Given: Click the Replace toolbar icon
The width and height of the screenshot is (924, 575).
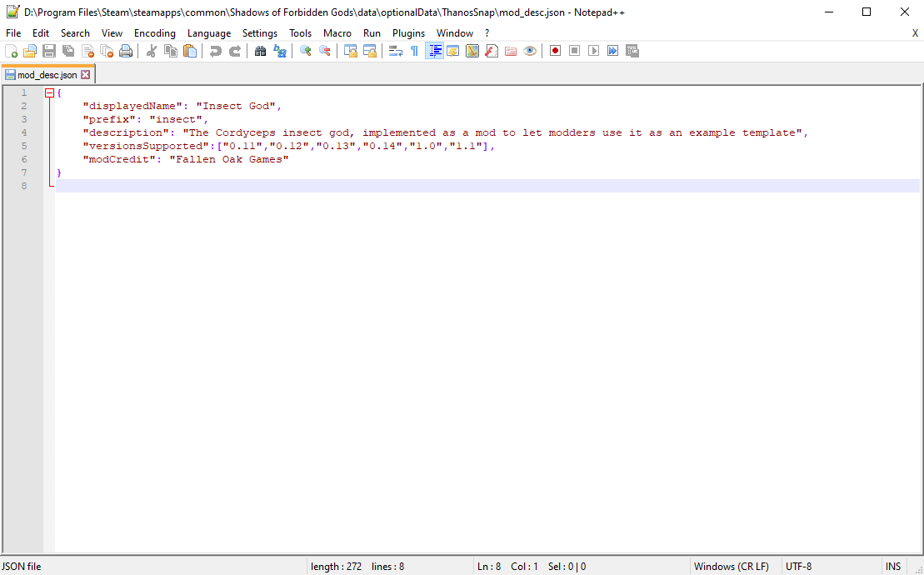Looking at the screenshot, I should [280, 51].
